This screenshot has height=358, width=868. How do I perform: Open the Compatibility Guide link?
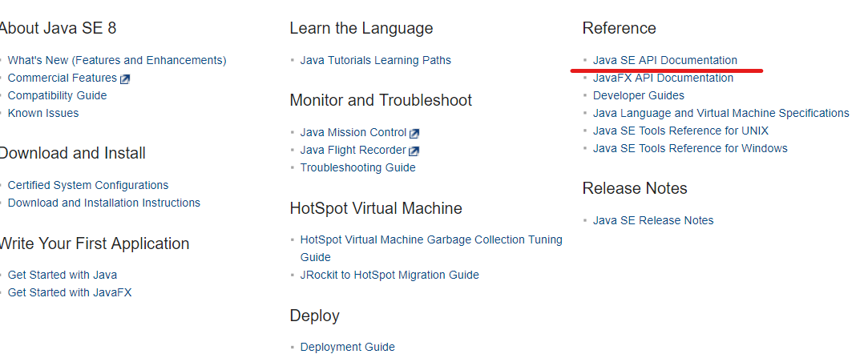click(57, 96)
